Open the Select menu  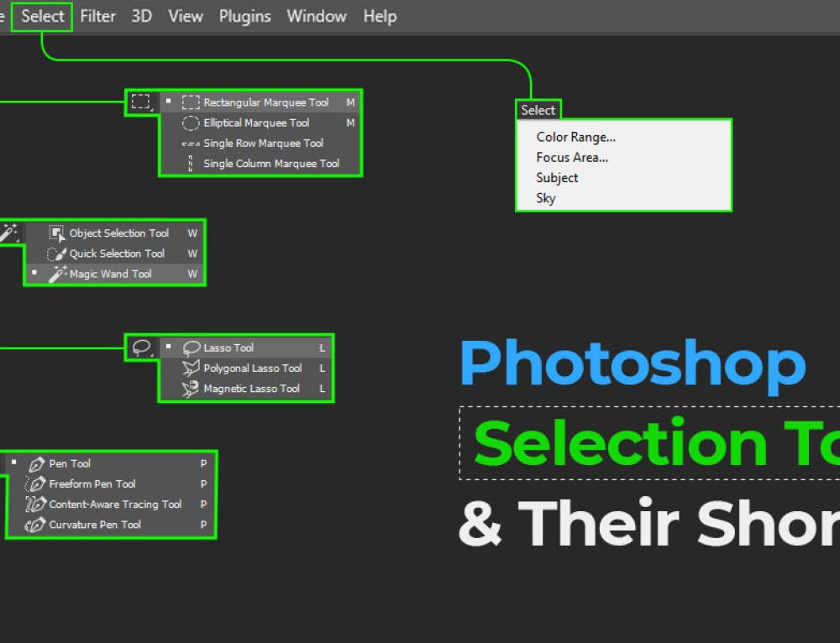pyautogui.click(x=41, y=16)
